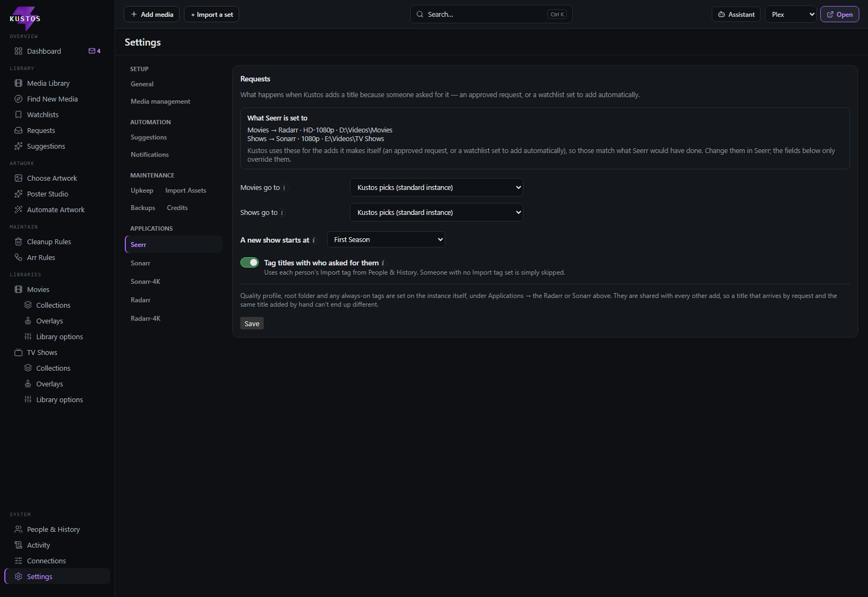Click the Kustos logo
The image size is (868, 597).
(25, 18)
